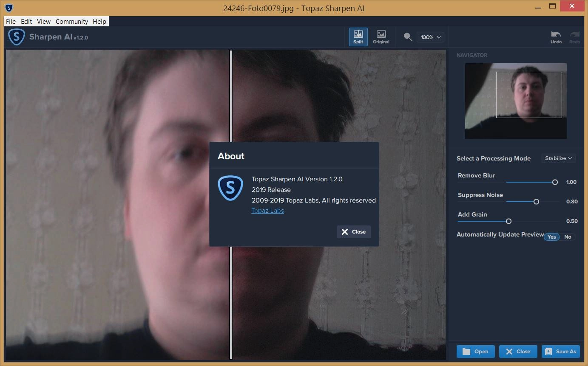
Task: Click the Navigator preview thumbnail
Action: tap(516, 101)
